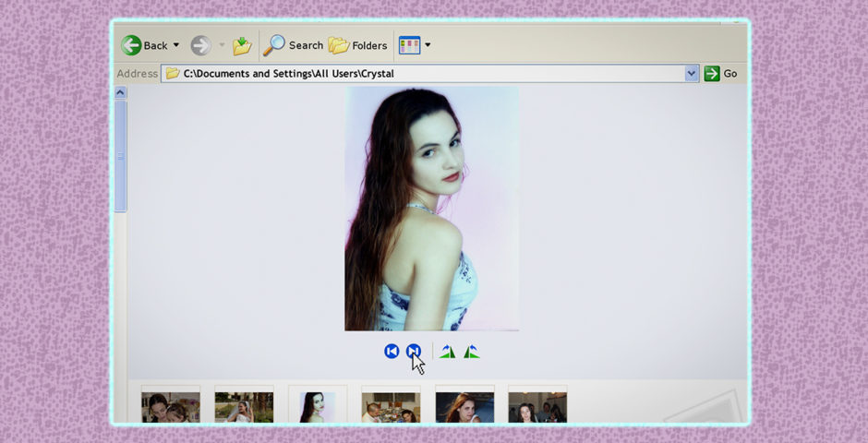This screenshot has width=868, height=443.
Task: Click the Up folder icon
Action: click(242, 45)
